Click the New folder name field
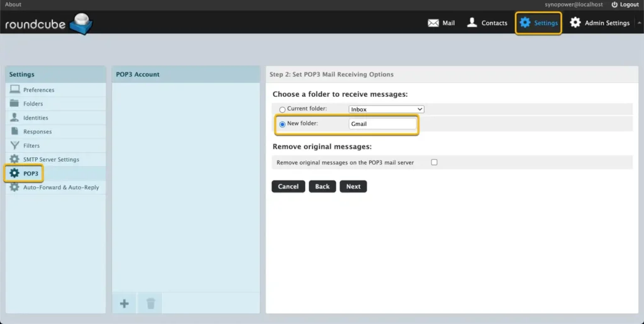This screenshot has width=644, height=324. coord(382,123)
